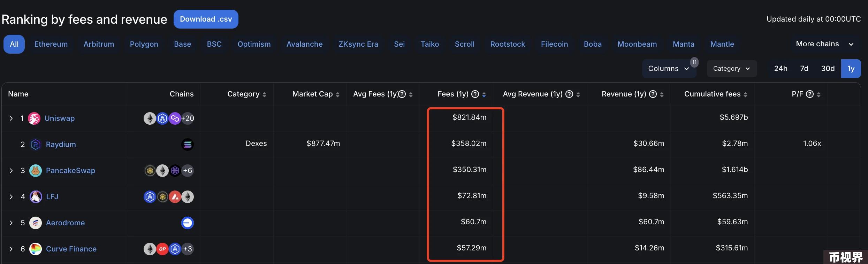Click the Avg Fees (1y) help question icon
This screenshot has height=264, width=868.
pos(402,94)
